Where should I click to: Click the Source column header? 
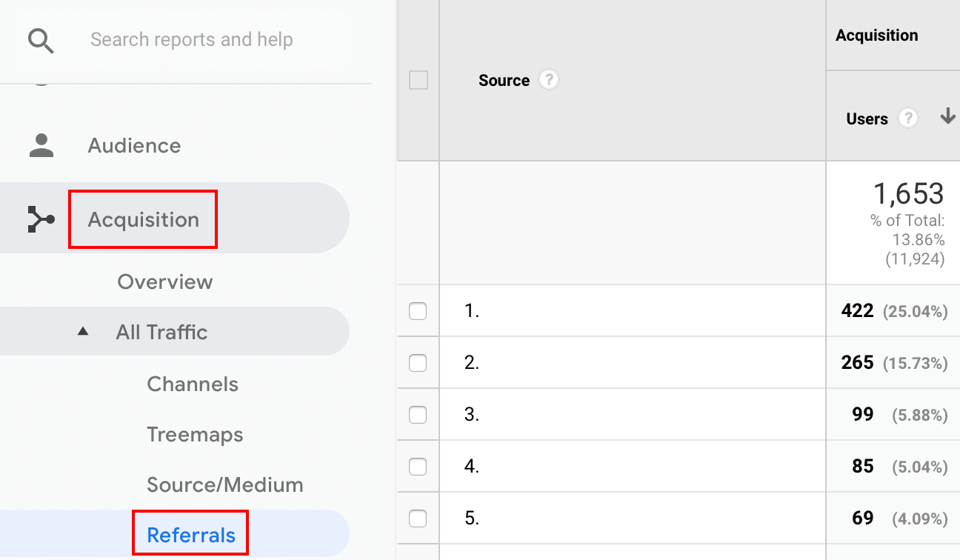(x=504, y=81)
